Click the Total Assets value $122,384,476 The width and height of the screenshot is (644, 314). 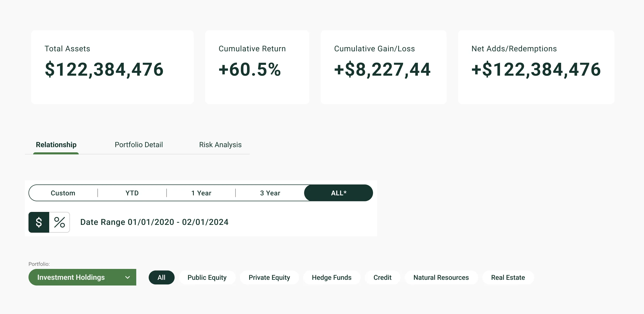[x=104, y=69]
